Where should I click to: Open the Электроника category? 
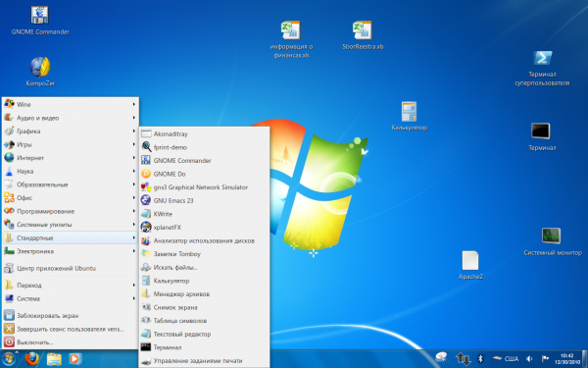click(x=71, y=251)
